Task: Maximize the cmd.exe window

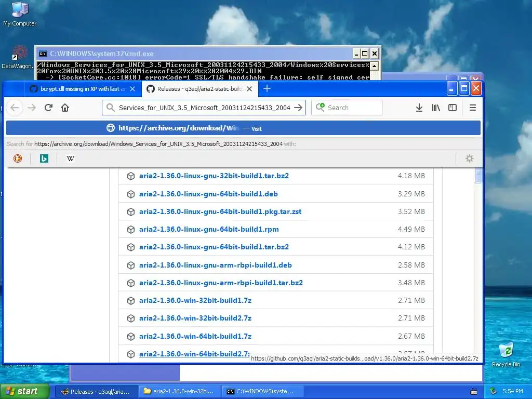Action: [x=365, y=54]
